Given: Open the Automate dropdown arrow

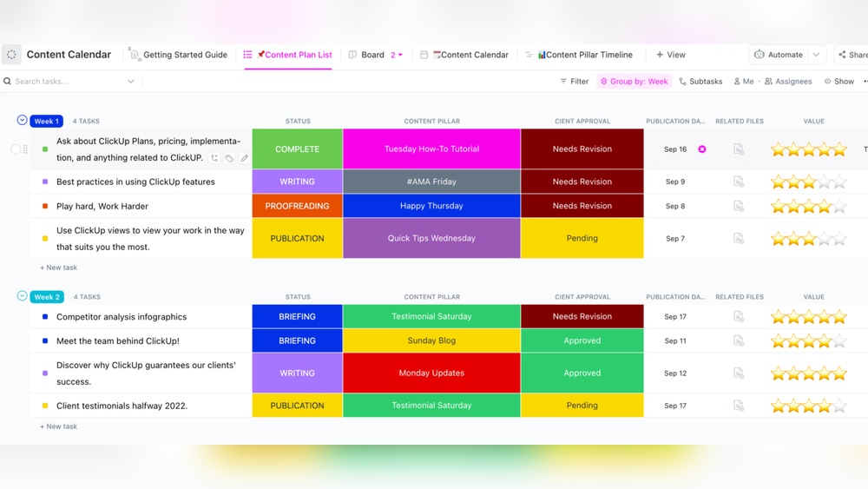Looking at the screenshot, I should [x=816, y=55].
